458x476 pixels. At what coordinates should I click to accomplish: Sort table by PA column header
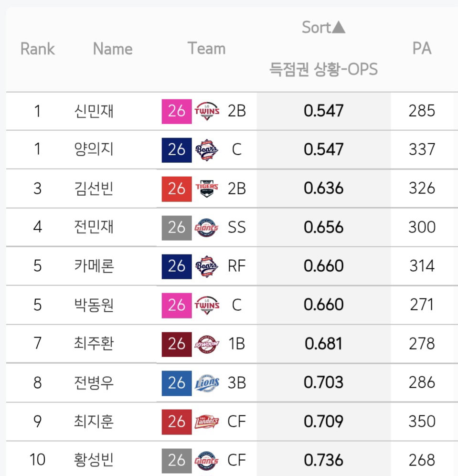422,48
